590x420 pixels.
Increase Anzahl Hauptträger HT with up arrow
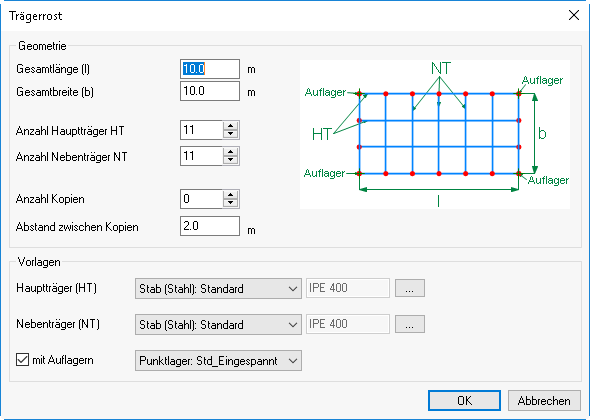point(230,126)
